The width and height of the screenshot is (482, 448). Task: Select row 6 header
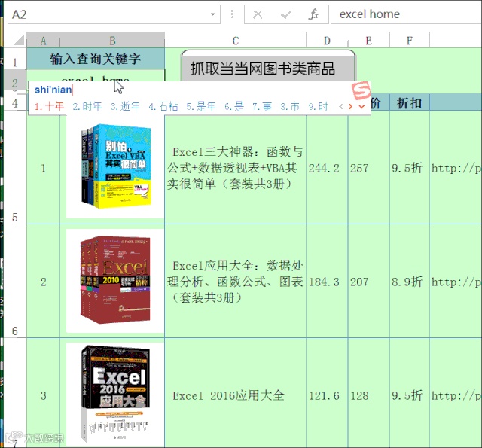(14, 281)
